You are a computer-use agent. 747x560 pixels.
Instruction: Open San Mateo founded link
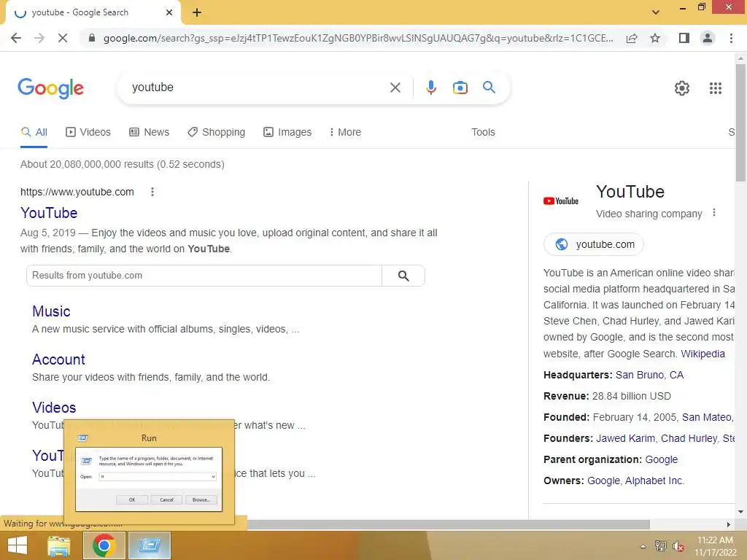pyautogui.click(x=708, y=418)
